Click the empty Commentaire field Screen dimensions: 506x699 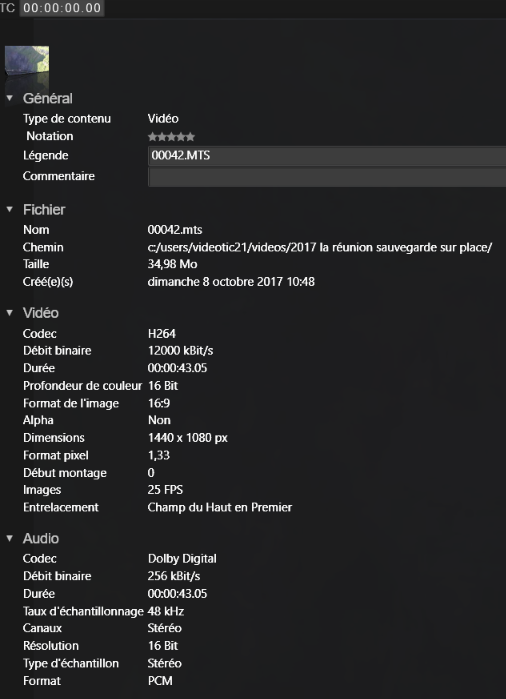(327, 177)
